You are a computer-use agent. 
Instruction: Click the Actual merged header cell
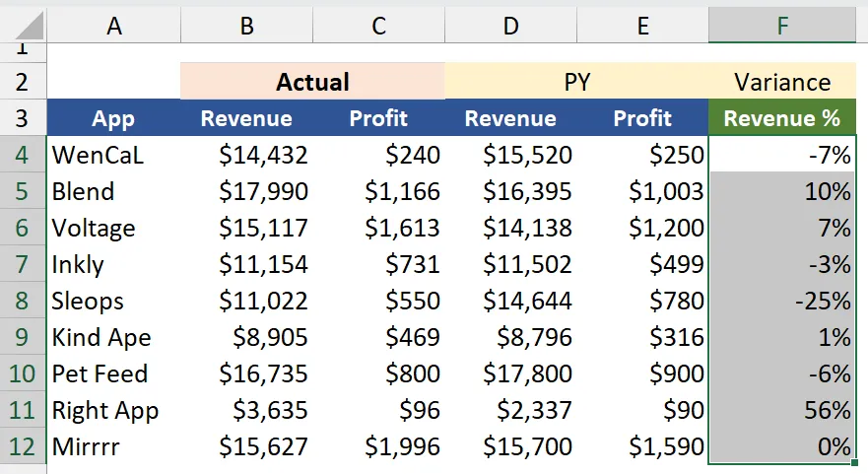click(x=312, y=82)
